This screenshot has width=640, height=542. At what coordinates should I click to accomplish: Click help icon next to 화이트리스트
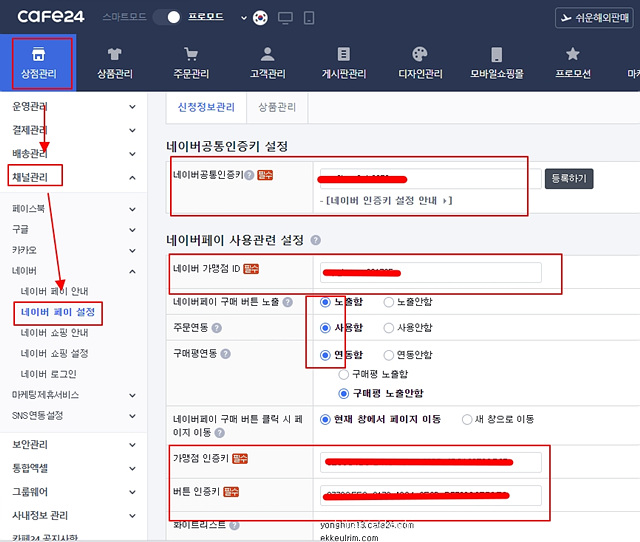tap(234, 525)
